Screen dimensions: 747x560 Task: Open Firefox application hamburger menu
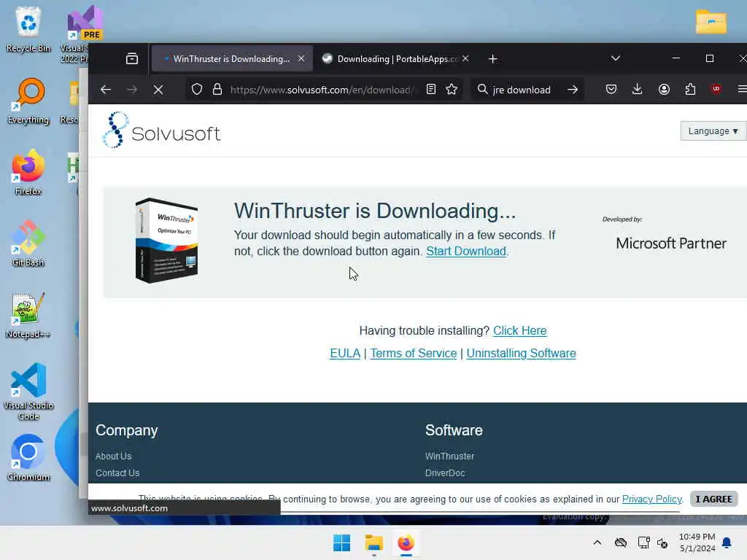pos(742,89)
